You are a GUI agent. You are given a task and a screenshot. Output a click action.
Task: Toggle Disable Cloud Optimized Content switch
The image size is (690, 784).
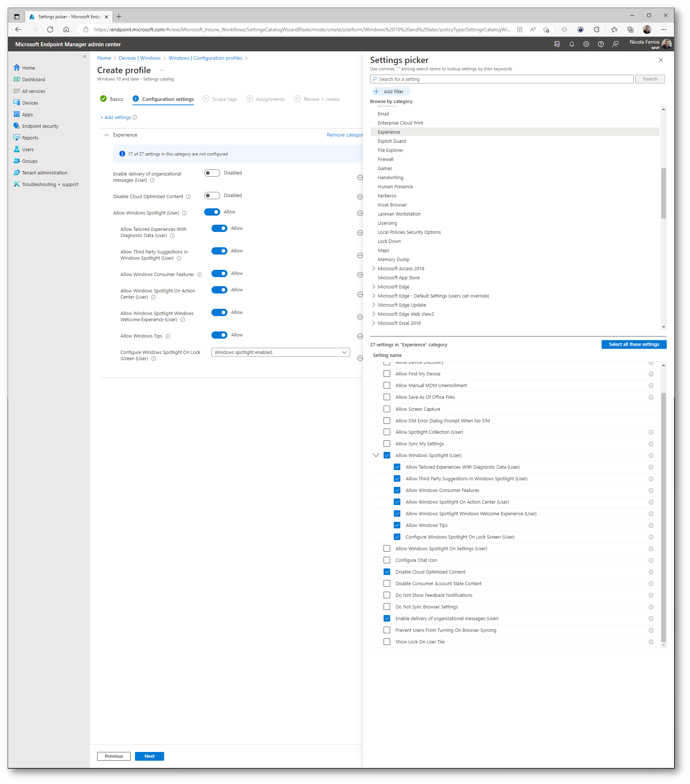[x=212, y=196]
